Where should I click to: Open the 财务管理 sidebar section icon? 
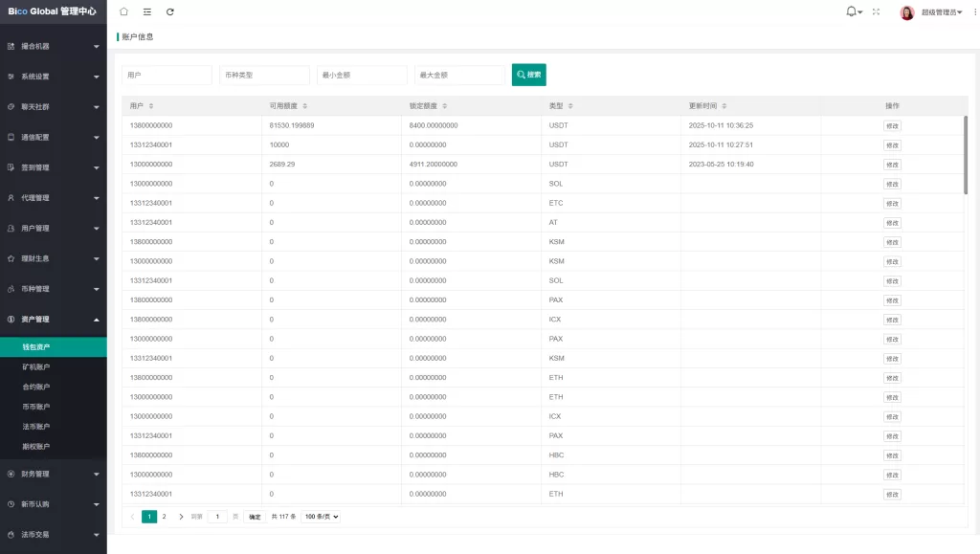point(11,474)
